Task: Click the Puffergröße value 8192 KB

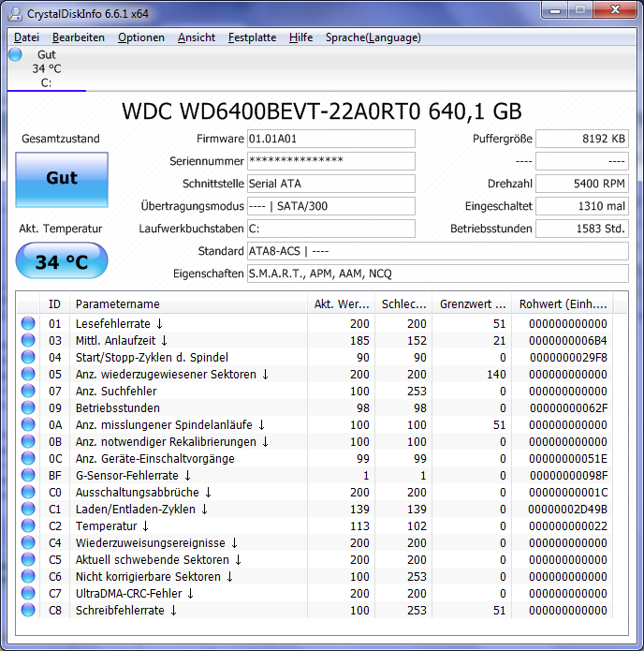Action: pyautogui.click(x=582, y=139)
